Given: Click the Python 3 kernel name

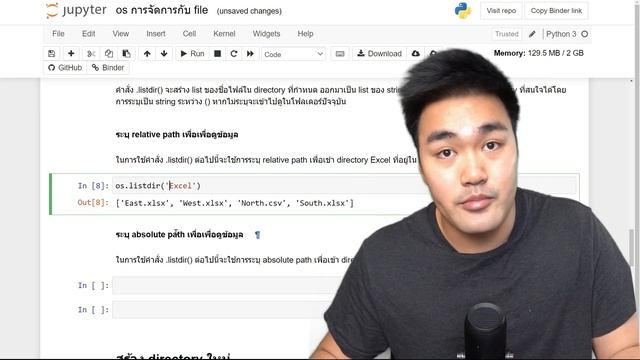Looking at the screenshot, I should (561, 34).
